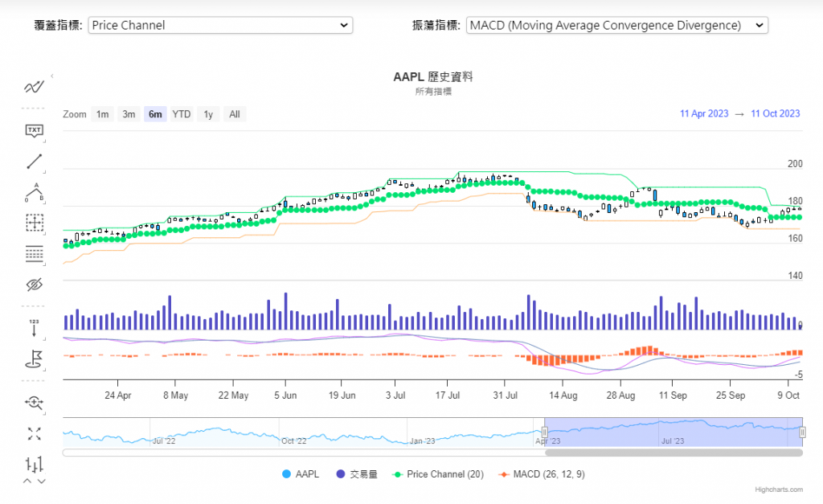Viewport: 823px width, 504px height.
Task: Activate the zoom magnifier tool
Action: click(34, 402)
